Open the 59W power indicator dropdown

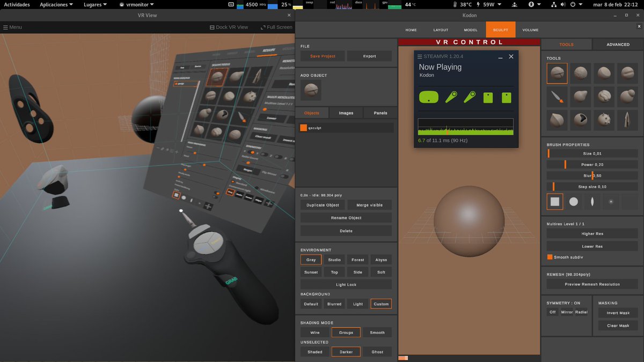[488, 4]
